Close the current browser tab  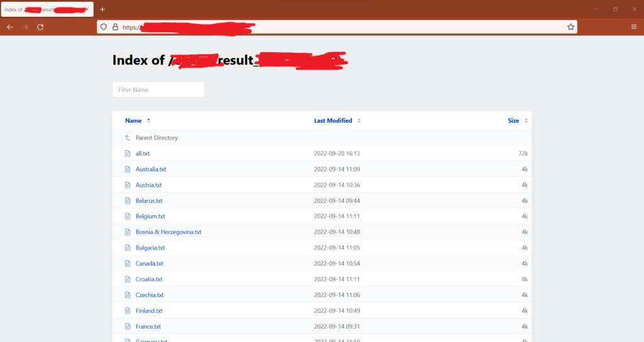(x=87, y=9)
